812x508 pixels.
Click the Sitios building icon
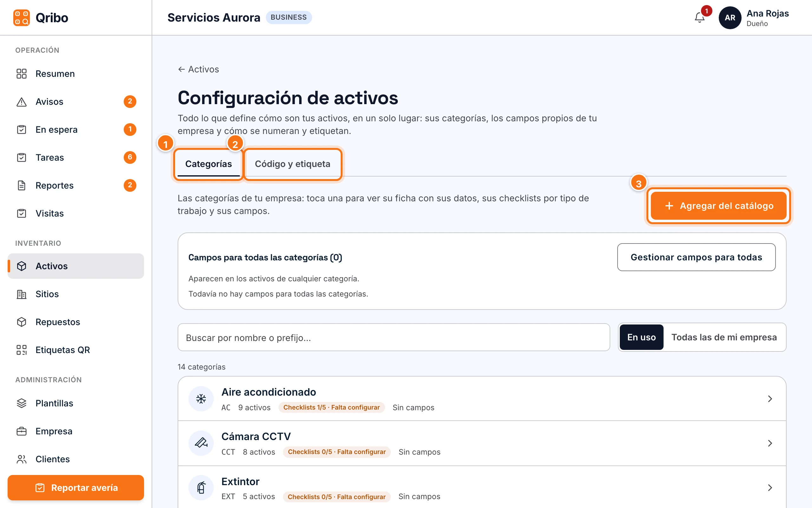click(x=22, y=294)
